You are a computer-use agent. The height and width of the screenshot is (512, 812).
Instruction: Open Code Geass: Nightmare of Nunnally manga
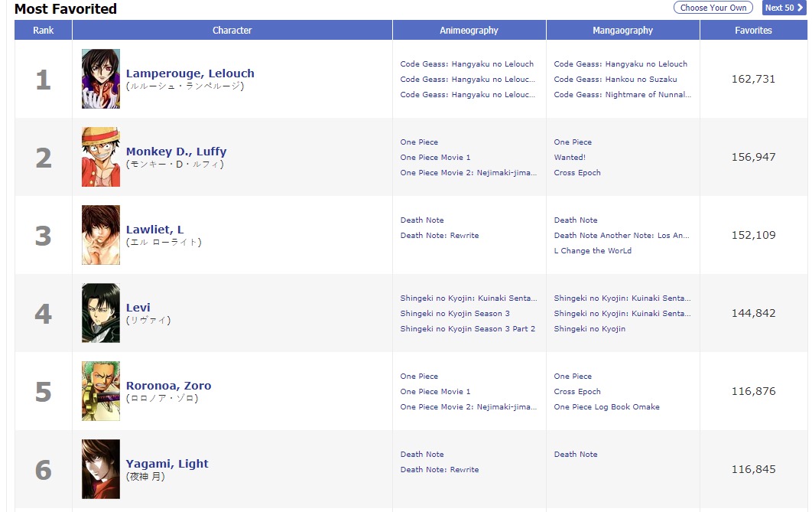[x=622, y=94]
